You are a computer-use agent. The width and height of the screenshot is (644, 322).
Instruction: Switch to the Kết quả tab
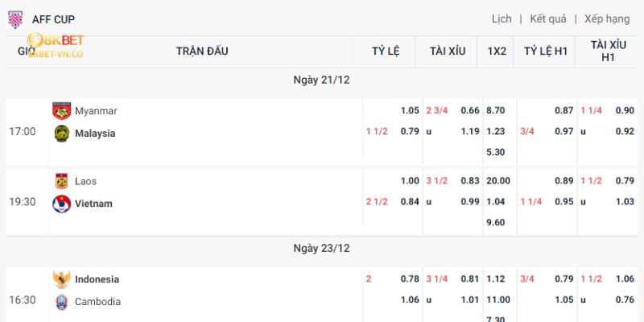548,19
